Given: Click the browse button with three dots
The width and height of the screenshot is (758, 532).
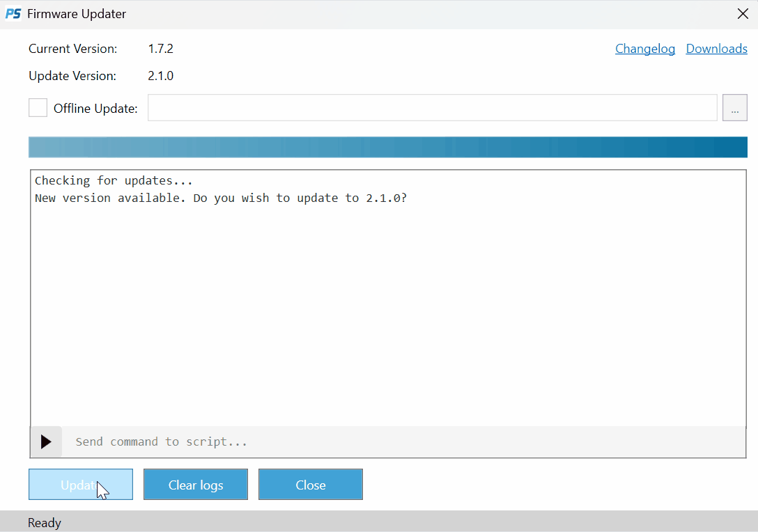Looking at the screenshot, I should [734, 108].
